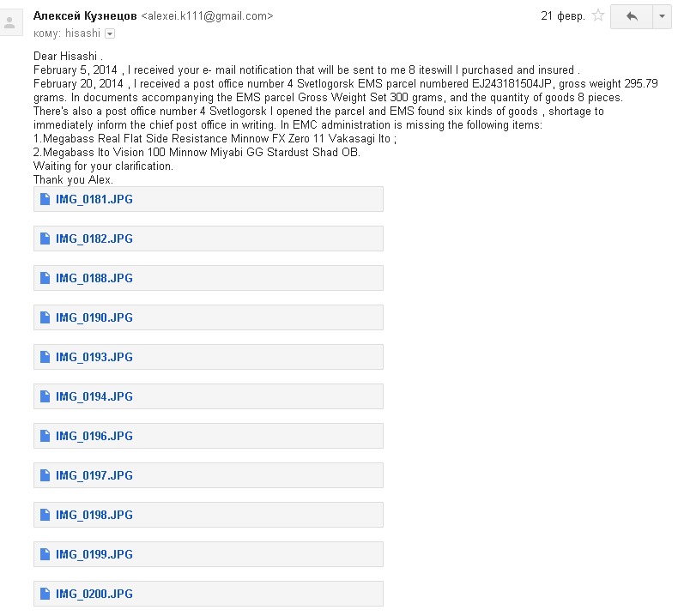The width and height of the screenshot is (678, 616).
Task: Click the file icon for IMG_0197.JPG
Action: click(x=45, y=475)
